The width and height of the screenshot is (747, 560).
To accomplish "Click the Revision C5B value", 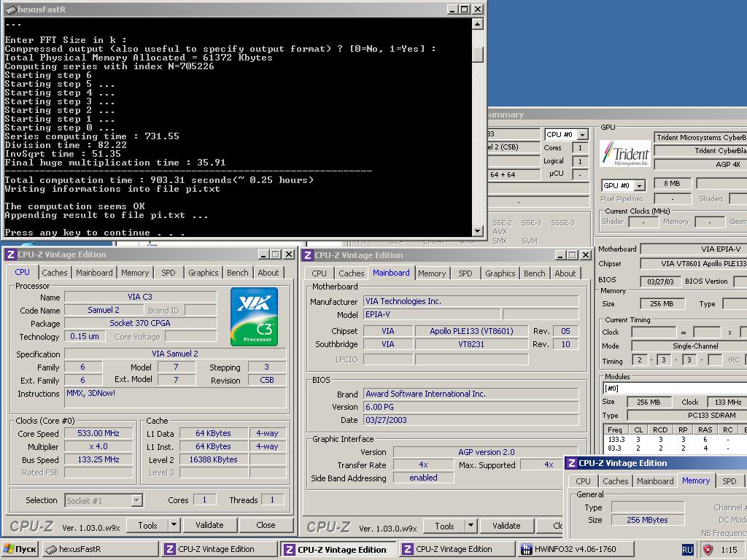I will point(267,380).
